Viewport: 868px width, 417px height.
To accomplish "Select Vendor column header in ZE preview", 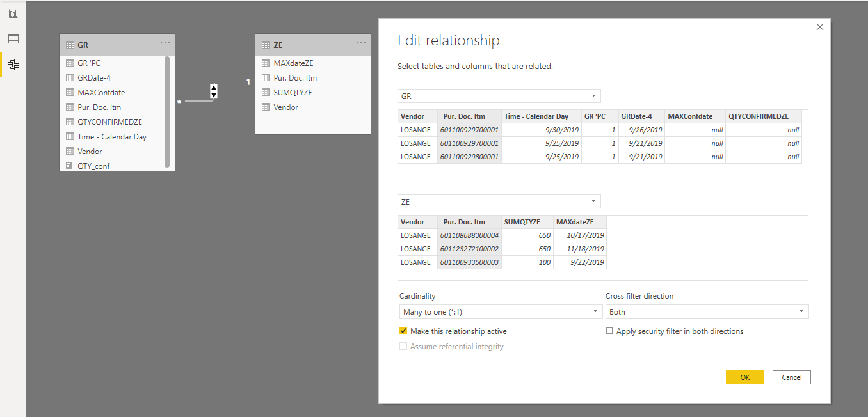I will 417,222.
